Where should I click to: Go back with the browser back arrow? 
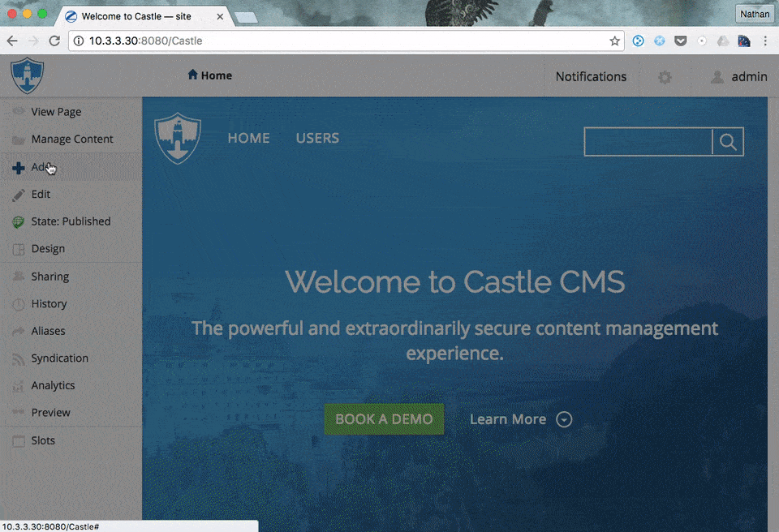coord(12,41)
